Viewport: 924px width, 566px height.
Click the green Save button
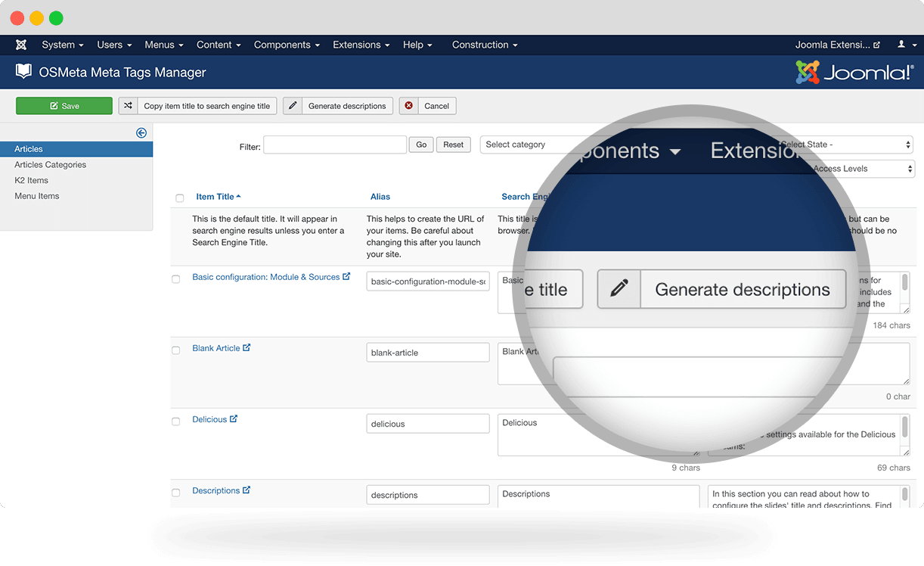click(x=64, y=106)
